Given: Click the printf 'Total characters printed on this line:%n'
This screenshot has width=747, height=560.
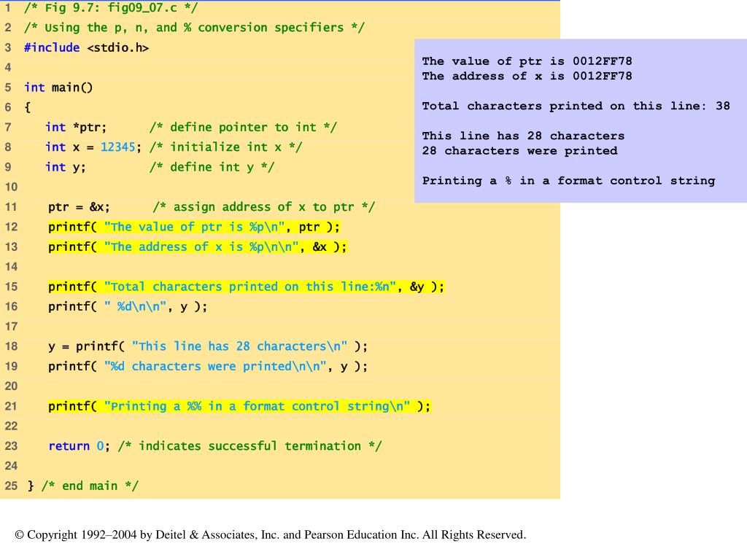Looking at the screenshot, I should pos(246,287).
